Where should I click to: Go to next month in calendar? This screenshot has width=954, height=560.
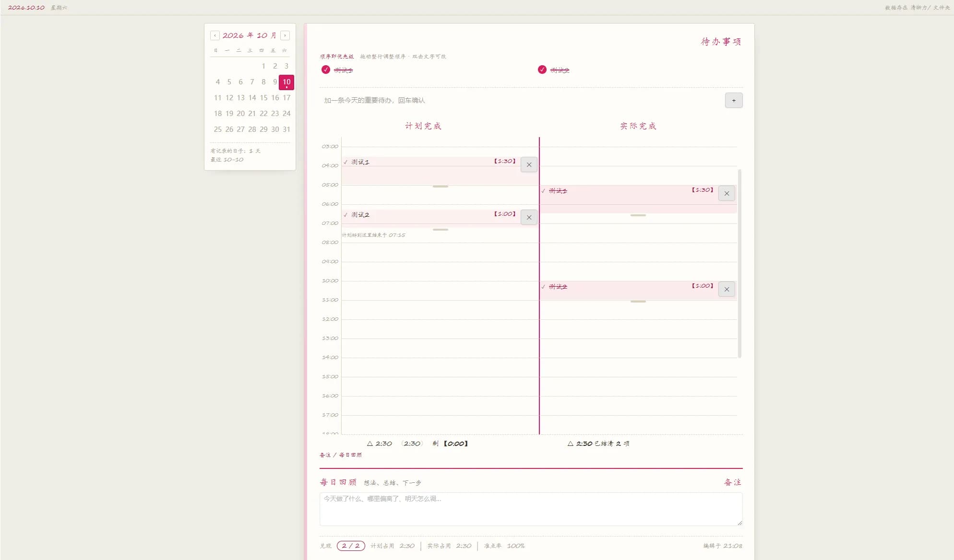(x=285, y=35)
